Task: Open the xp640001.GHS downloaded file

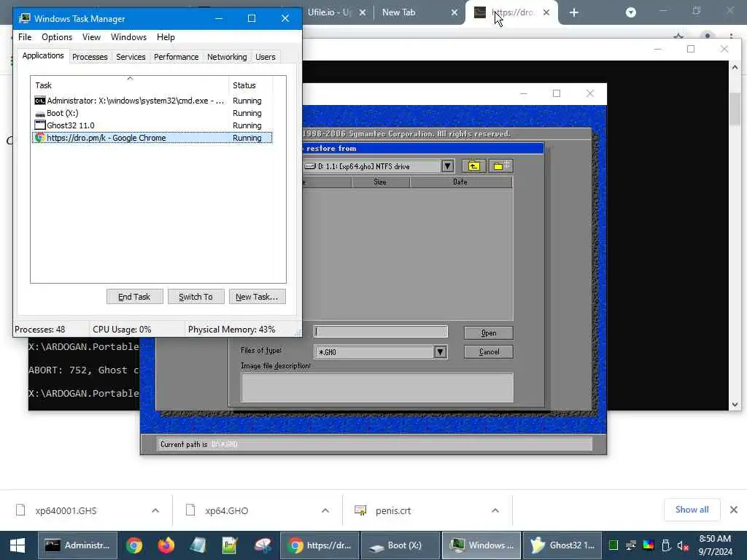Action: coord(66,510)
